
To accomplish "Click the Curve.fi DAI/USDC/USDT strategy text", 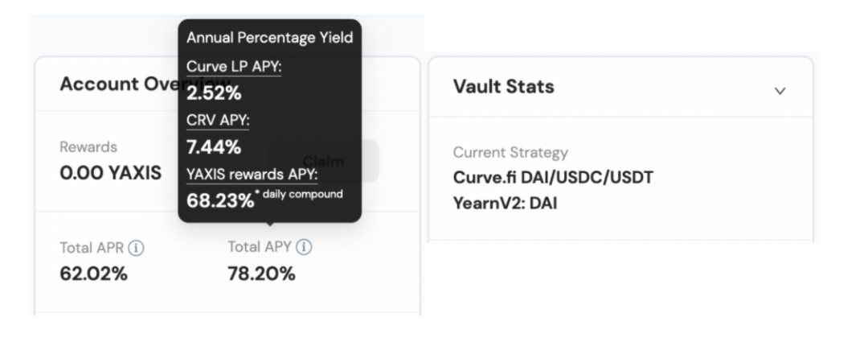I will (553, 178).
